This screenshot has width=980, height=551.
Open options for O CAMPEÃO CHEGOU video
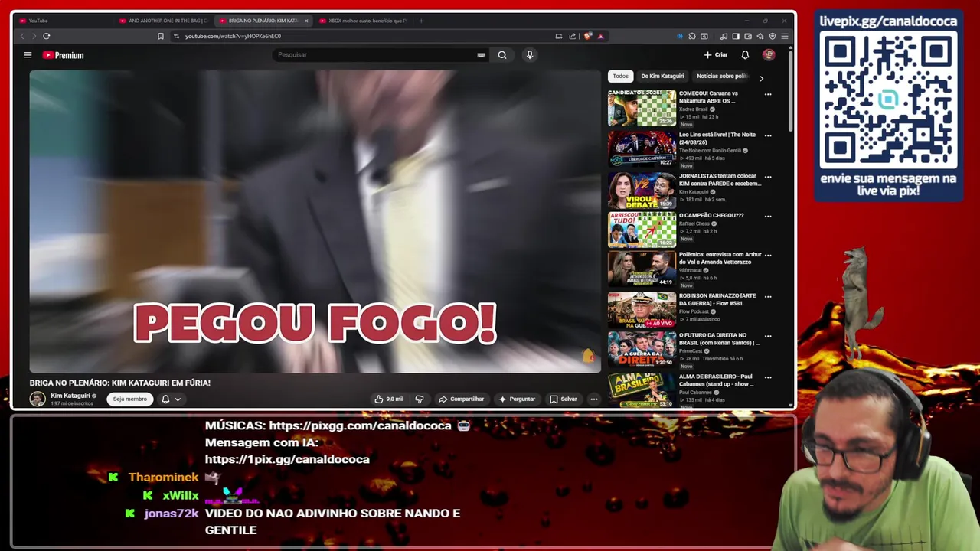[x=768, y=216]
